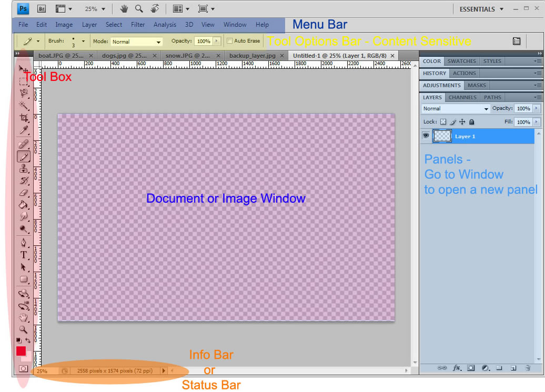The image size is (545, 392).
Task: Select the Magic Wand tool
Action: point(23,105)
